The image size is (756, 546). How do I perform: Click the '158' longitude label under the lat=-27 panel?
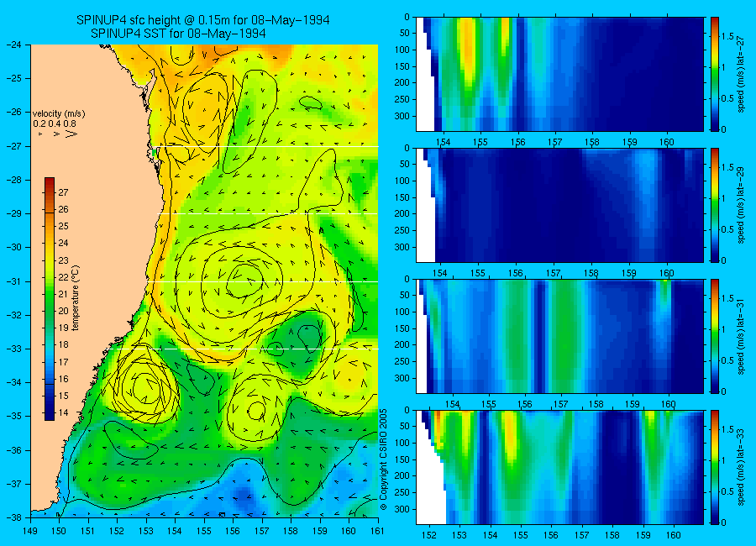coord(591,142)
